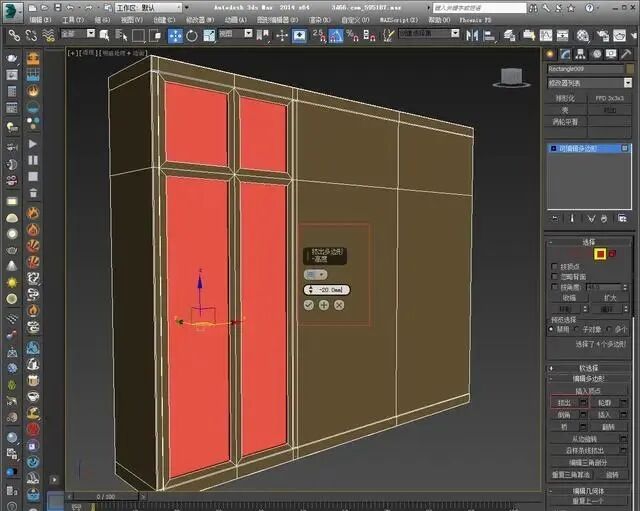640x511 pixels.
Task: Click the Help question mark icon
Action: 589,7
